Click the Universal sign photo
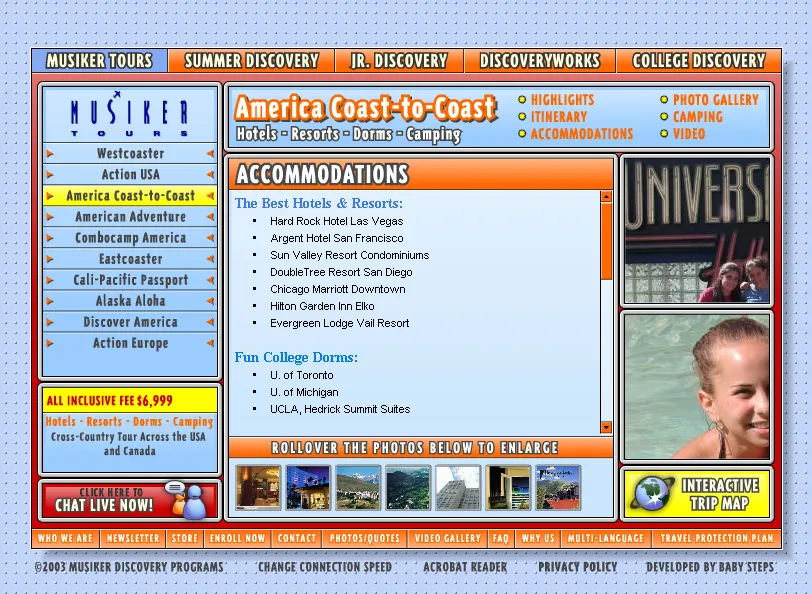Screen dimensions: 812x594 coord(697,230)
